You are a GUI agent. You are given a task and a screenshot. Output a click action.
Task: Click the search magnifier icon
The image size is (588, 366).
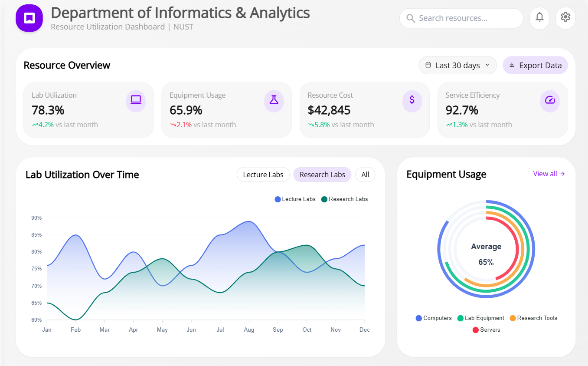(x=410, y=18)
